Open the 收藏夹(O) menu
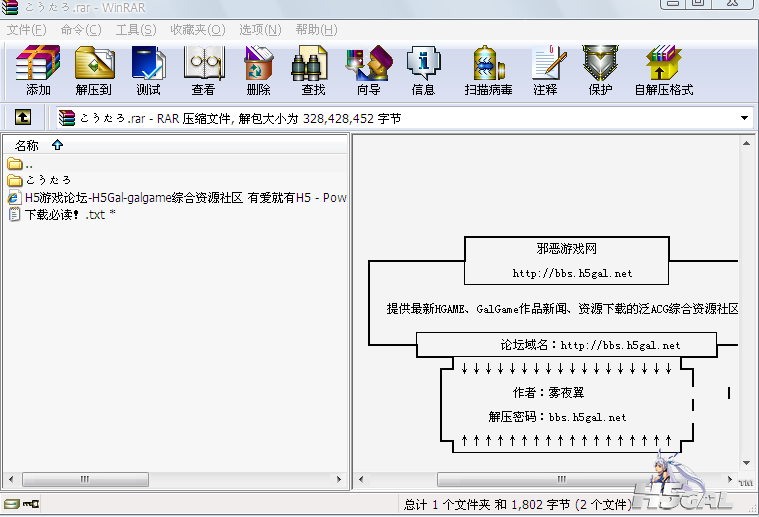This screenshot has width=759, height=517. point(197,30)
